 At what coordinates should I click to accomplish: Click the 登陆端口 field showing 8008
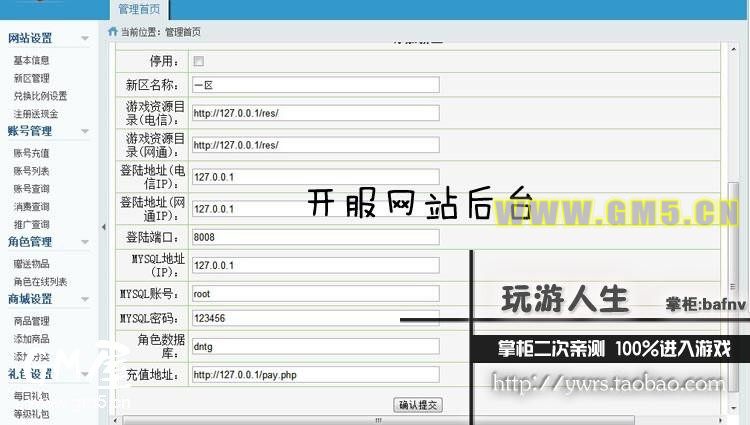point(316,237)
